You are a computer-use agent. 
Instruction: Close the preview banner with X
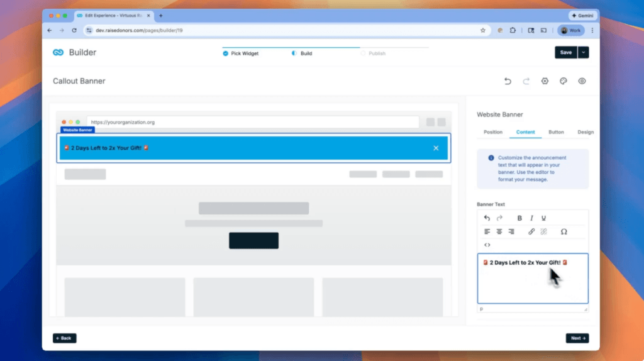[436, 148]
